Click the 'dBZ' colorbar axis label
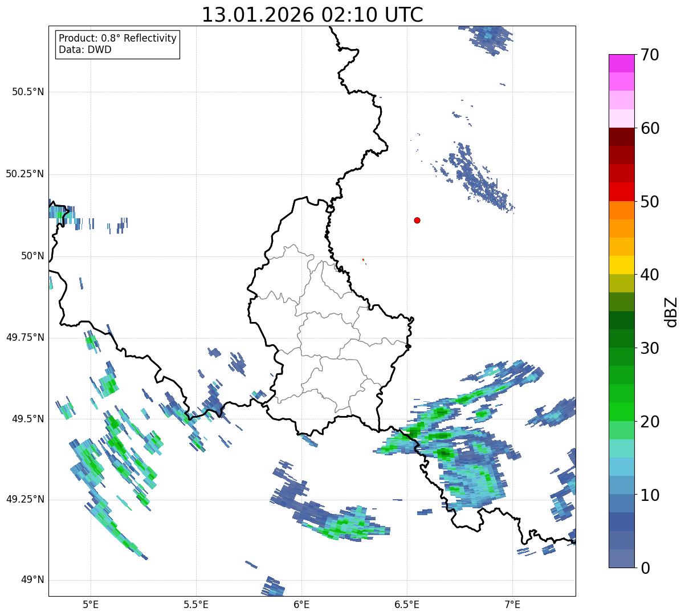685x616 pixels. pos(672,311)
